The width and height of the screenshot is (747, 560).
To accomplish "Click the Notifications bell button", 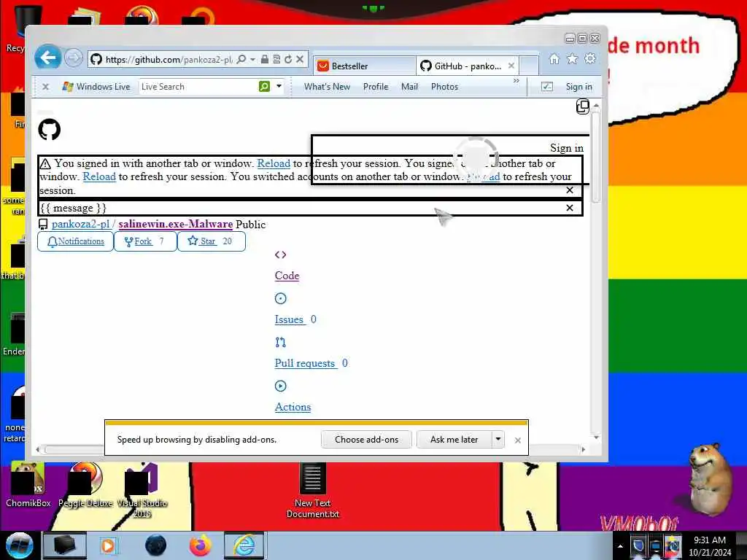I will (75, 241).
